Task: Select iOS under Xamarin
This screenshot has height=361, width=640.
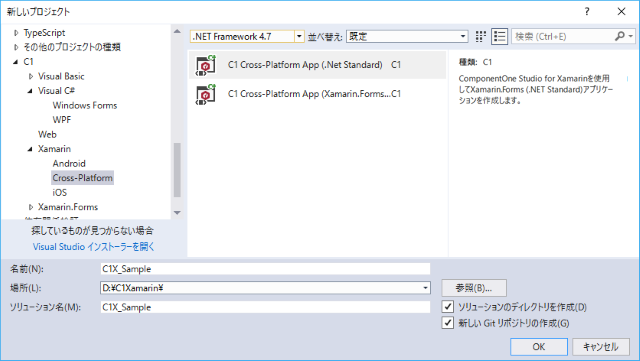Action: [x=60, y=192]
